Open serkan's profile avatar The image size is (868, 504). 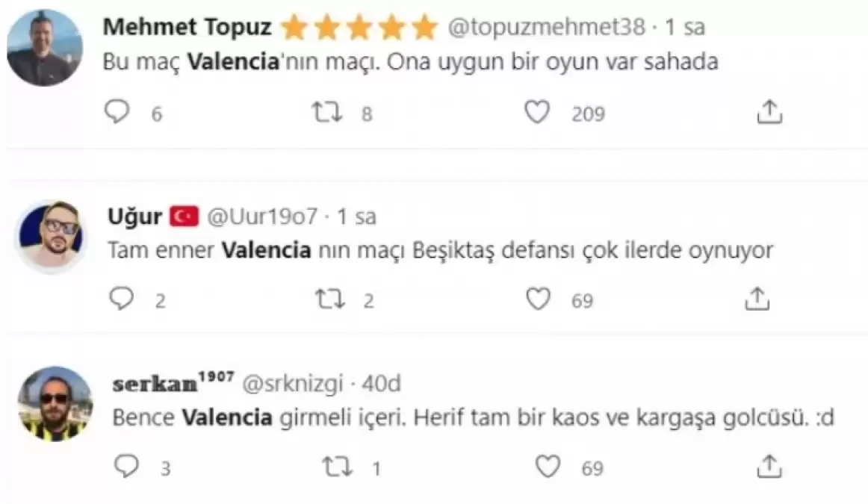point(55,403)
